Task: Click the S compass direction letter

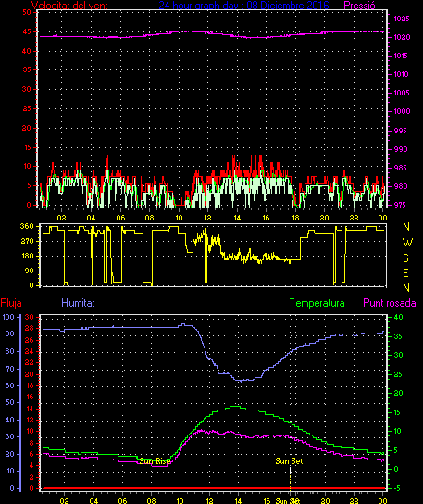Action: coord(406,258)
